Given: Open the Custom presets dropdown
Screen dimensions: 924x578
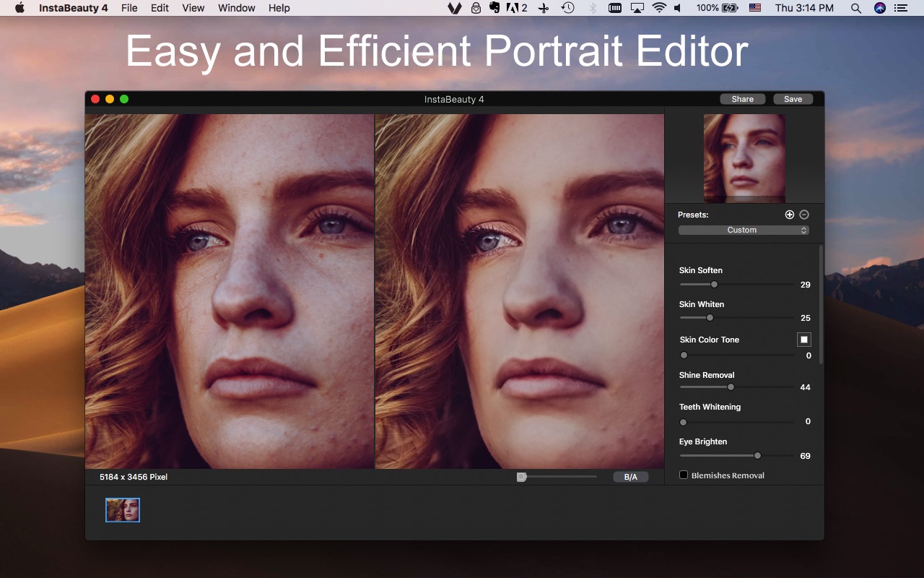Looking at the screenshot, I should pyautogui.click(x=744, y=230).
